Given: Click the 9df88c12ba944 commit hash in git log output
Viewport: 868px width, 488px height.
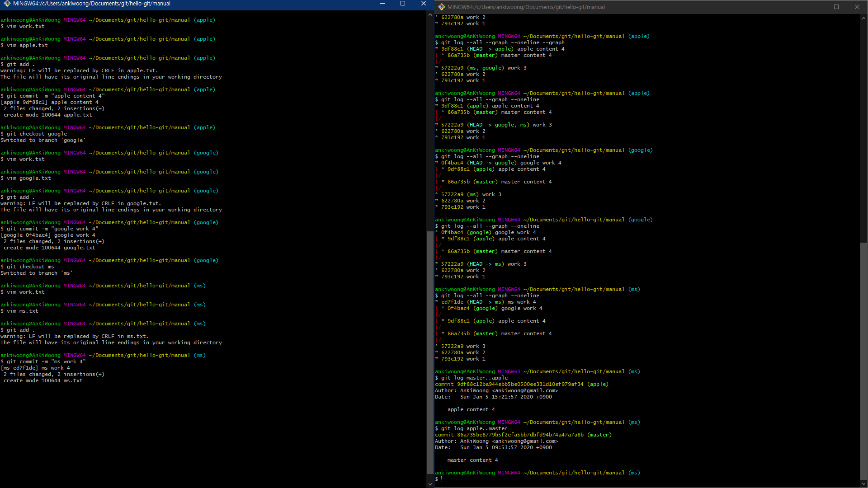Looking at the screenshot, I should pyautogui.click(x=520, y=384).
